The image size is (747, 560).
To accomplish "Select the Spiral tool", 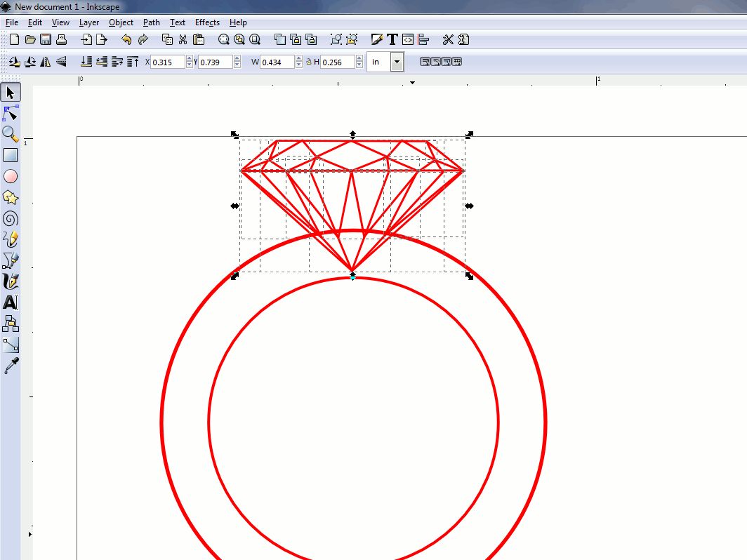I will click(x=11, y=218).
